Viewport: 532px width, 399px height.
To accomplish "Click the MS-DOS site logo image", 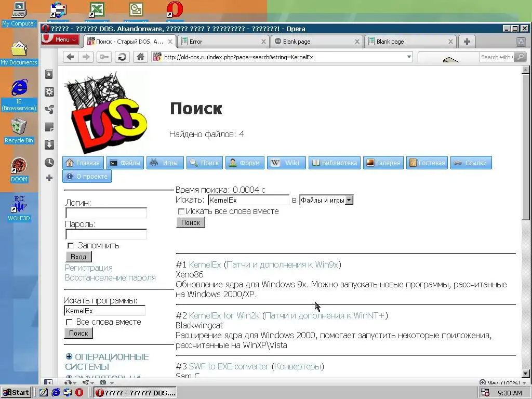I will pyautogui.click(x=107, y=112).
